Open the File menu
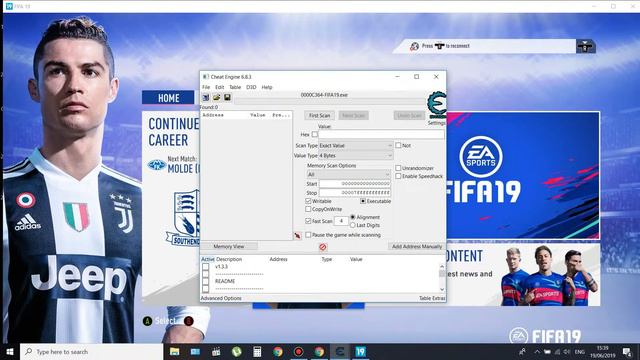The image size is (640, 360). click(x=206, y=87)
